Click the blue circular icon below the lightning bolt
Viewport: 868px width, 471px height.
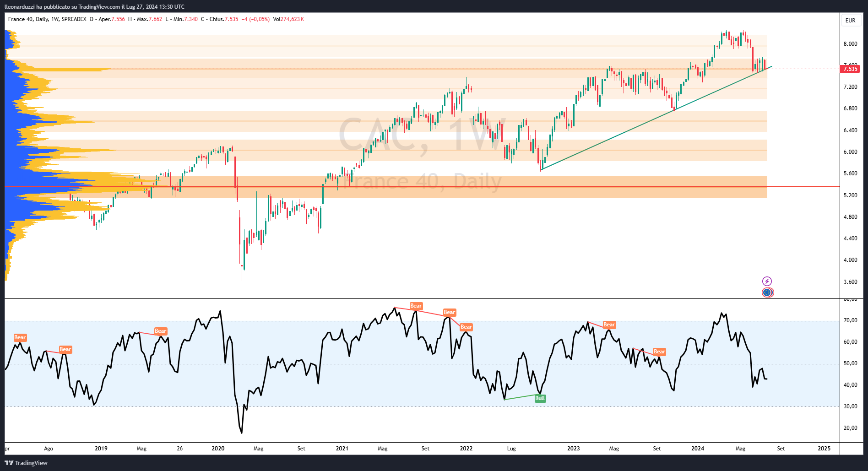[x=767, y=292]
